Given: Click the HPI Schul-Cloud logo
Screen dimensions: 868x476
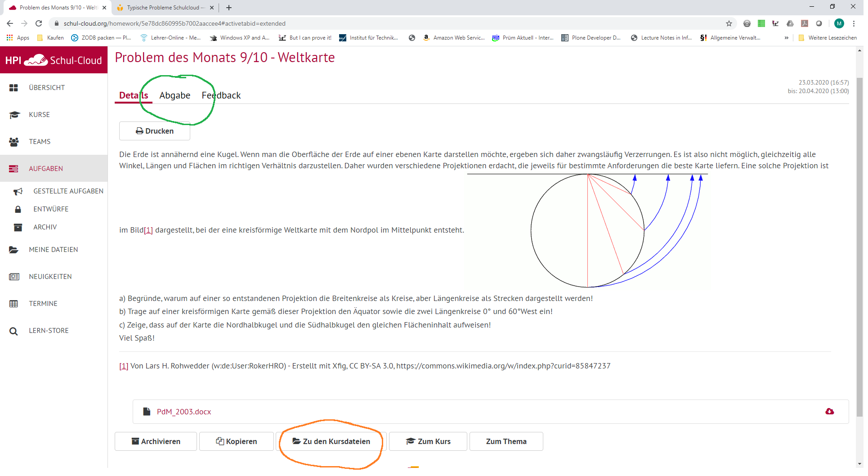Looking at the screenshot, I should [x=54, y=61].
